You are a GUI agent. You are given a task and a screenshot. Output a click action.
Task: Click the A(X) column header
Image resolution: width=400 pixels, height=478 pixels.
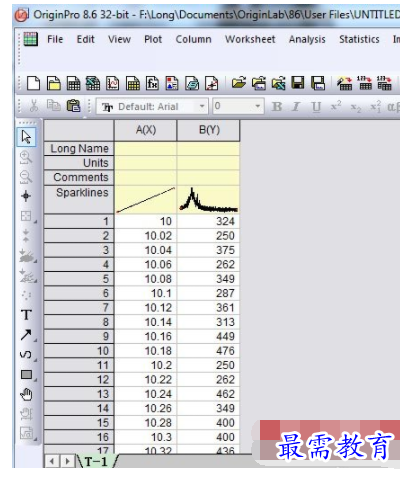coord(146,131)
